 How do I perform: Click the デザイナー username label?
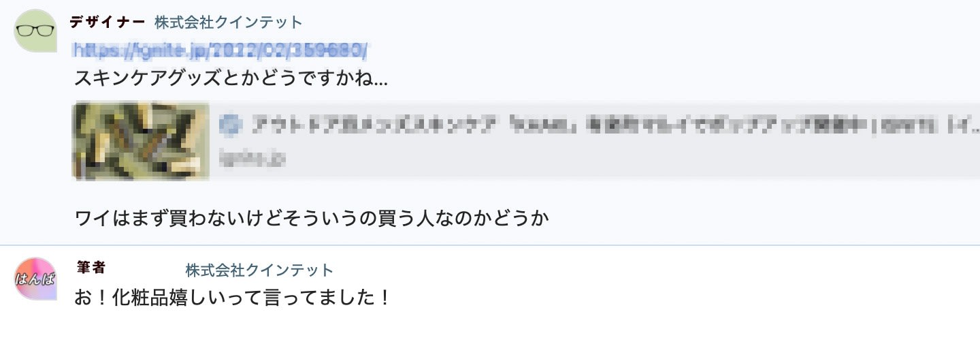pyautogui.click(x=108, y=22)
